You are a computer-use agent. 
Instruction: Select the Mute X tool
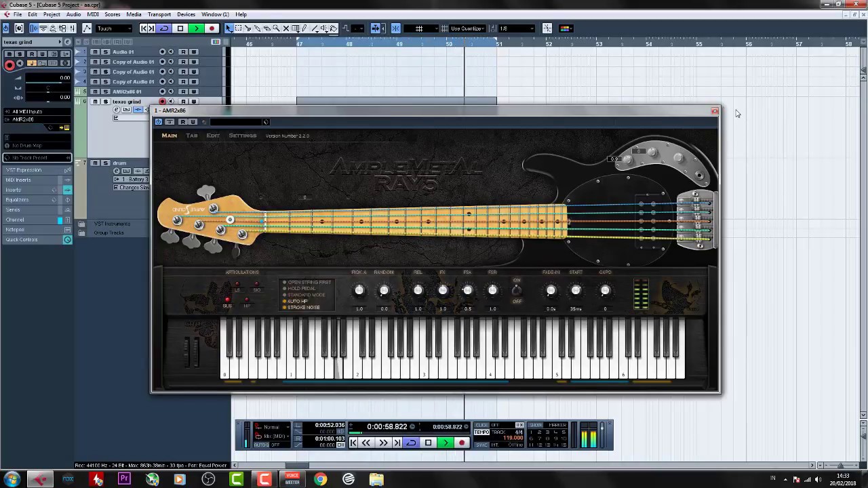[286, 28]
